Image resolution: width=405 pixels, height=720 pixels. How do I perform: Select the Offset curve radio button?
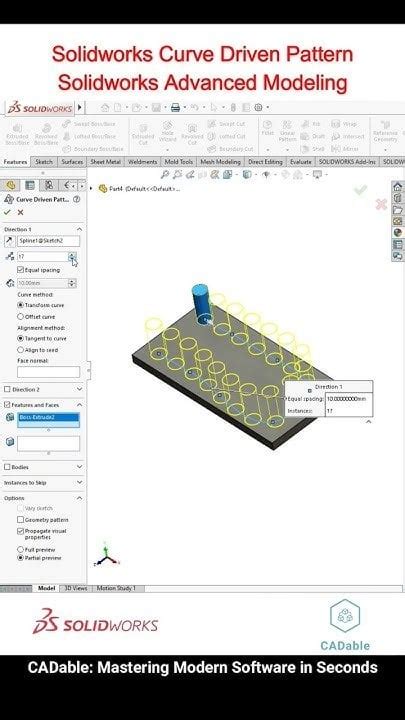[x=20, y=316]
